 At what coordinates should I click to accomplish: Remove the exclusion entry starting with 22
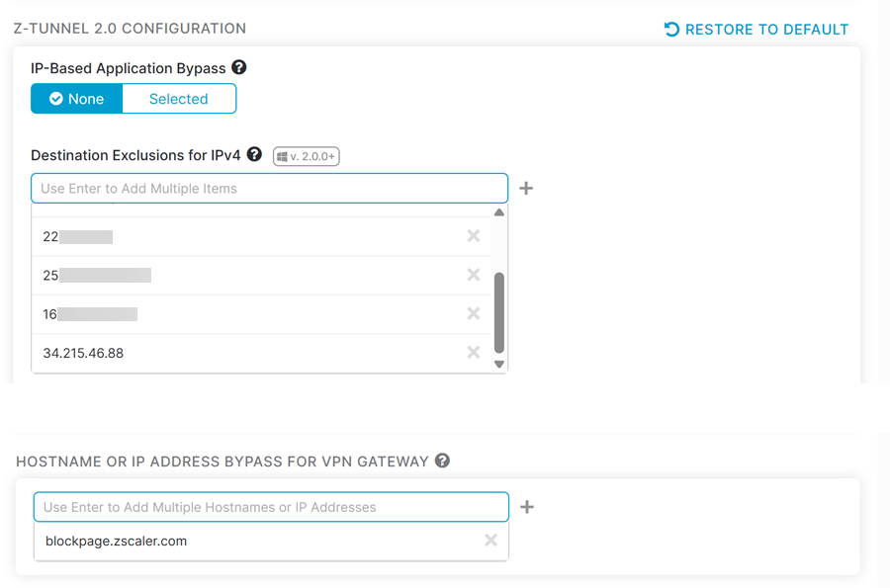click(x=474, y=236)
